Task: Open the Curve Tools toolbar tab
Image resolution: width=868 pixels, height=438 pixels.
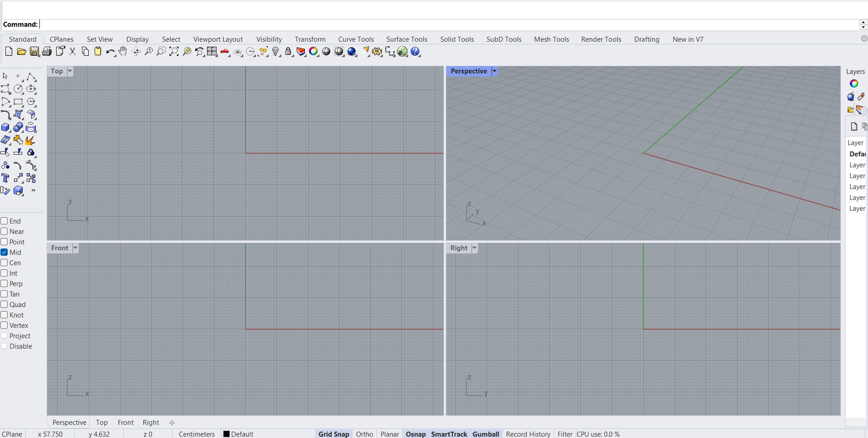Action: [356, 39]
